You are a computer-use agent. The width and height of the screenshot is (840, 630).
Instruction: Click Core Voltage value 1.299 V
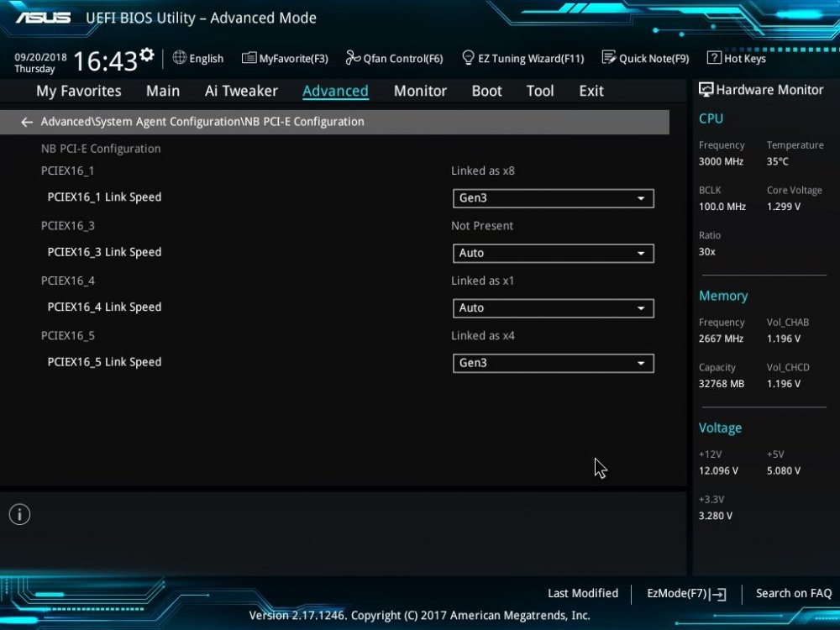point(783,207)
